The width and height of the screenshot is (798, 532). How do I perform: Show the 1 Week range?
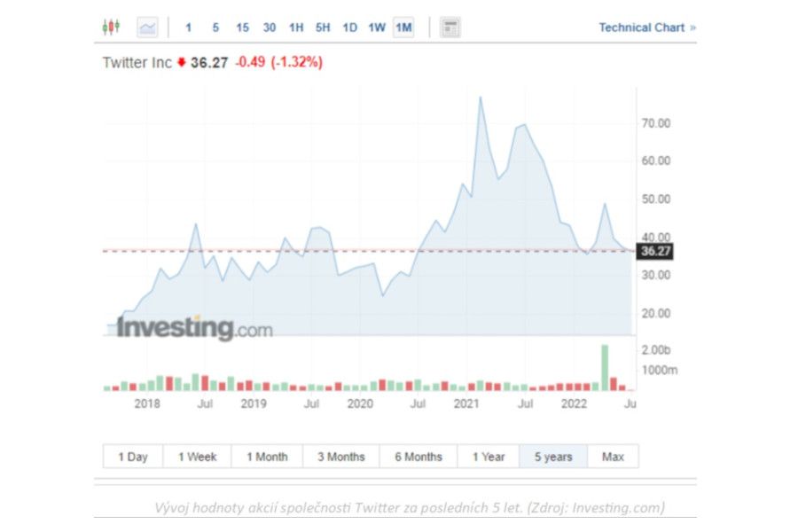point(197,457)
